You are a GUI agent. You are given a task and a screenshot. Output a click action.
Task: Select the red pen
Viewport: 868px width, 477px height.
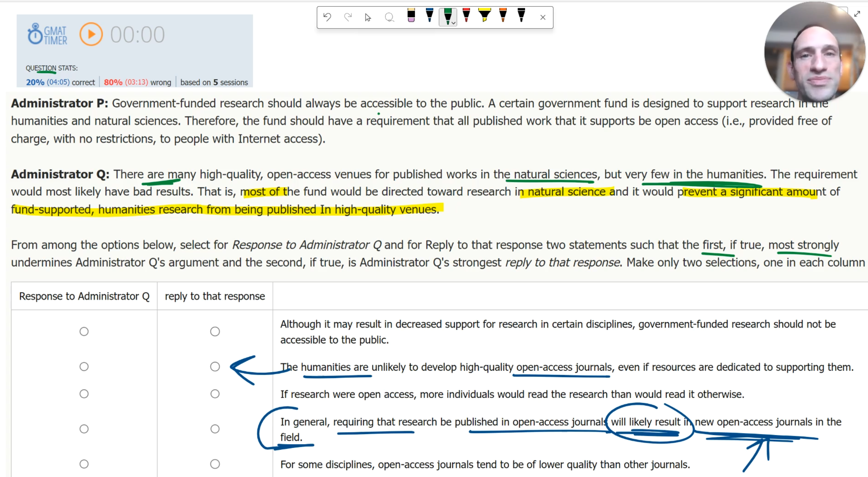466,16
